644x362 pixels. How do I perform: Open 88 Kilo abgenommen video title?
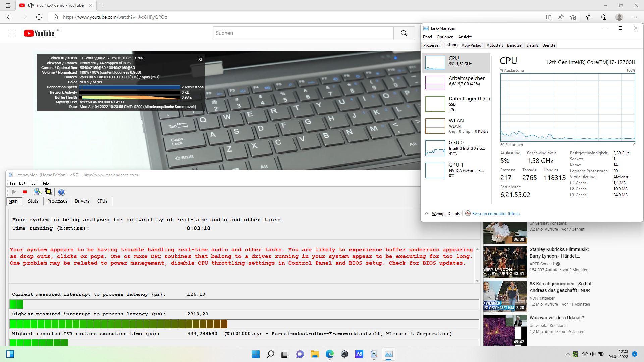tap(560, 287)
